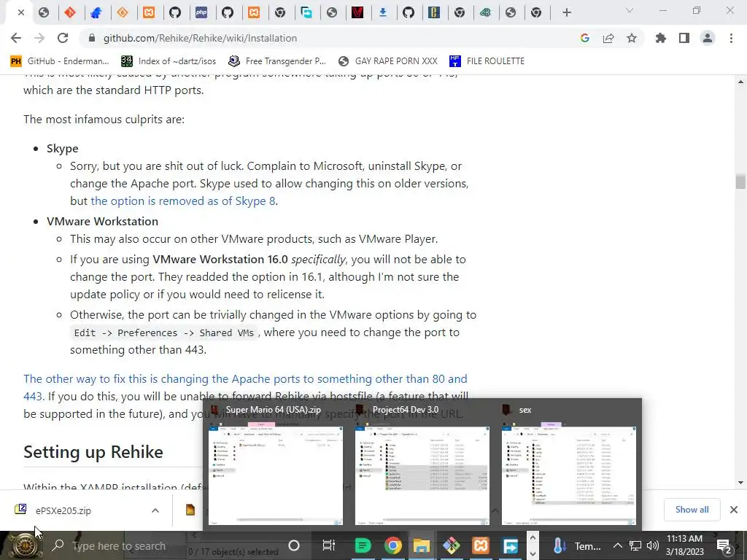The height and width of the screenshot is (560, 747).
Task: Click the vertical scrollbar thumb
Action: click(x=740, y=182)
